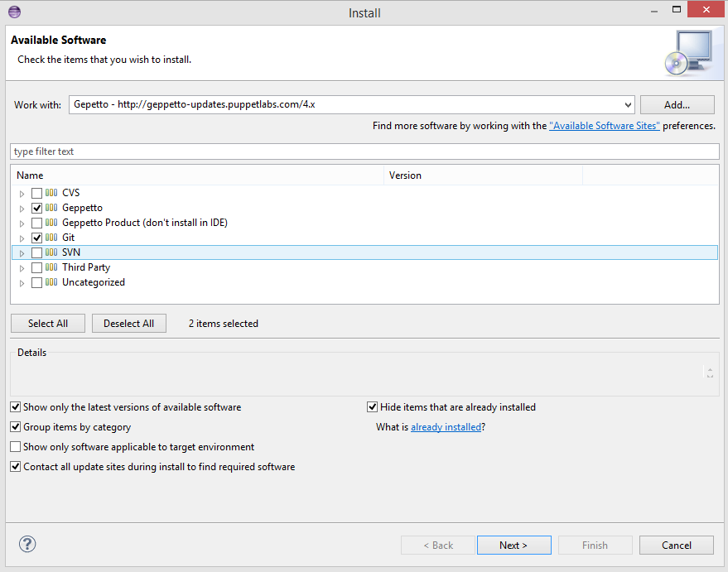Click Select All button
Image resolution: width=728 pixels, height=572 pixels.
click(48, 324)
